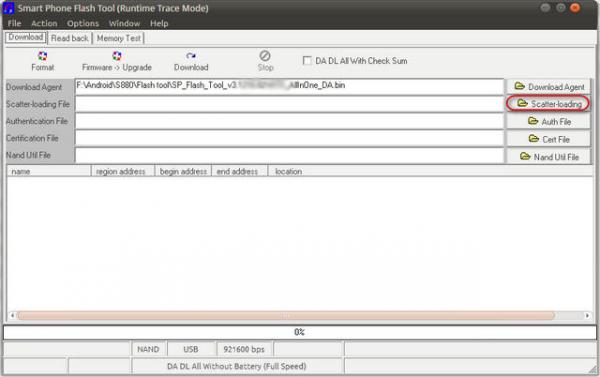Click the Nand Util File button

[x=549, y=157]
